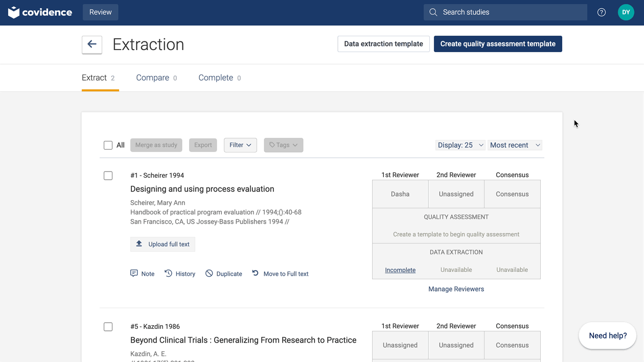Image resolution: width=644 pixels, height=362 pixels.
Task: Open the help question mark icon
Action: click(602, 12)
